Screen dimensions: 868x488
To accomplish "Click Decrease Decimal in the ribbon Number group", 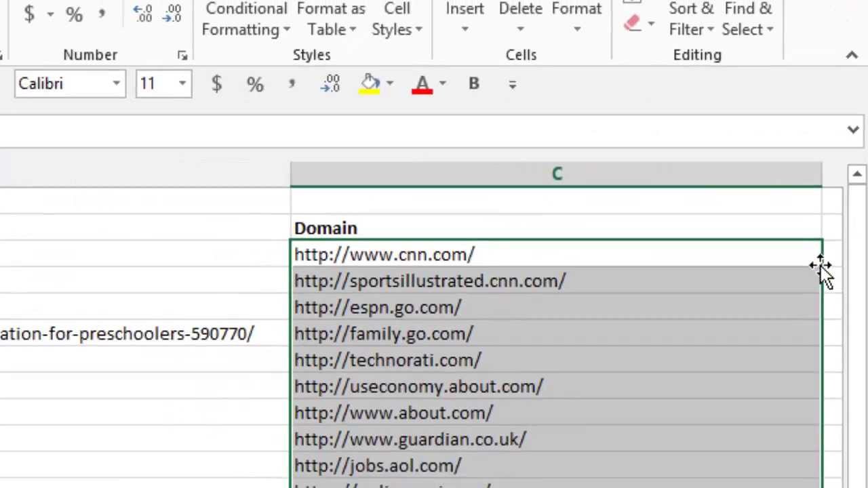I will coord(173,14).
